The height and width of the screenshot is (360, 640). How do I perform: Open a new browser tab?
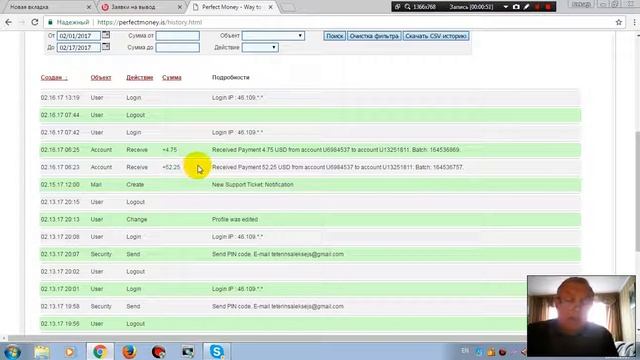pos(288,7)
